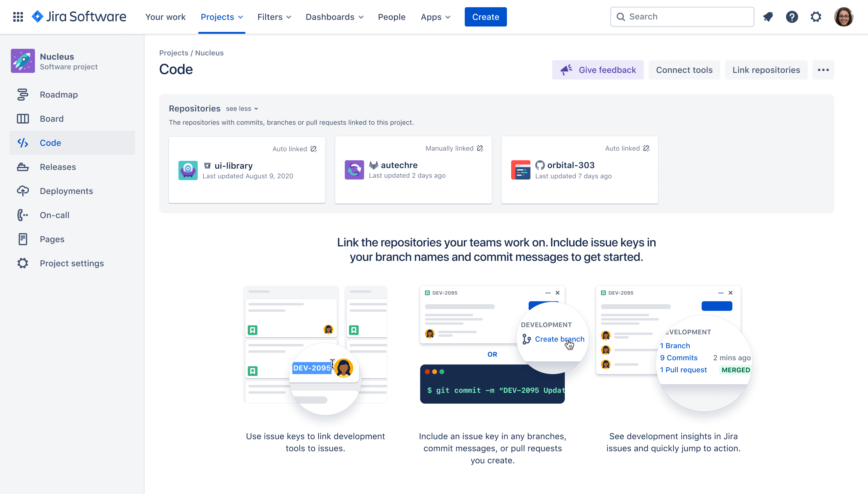The width and height of the screenshot is (868, 494).
Task: Toggle the auto-linked sync icon on ui-library
Action: tap(312, 149)
